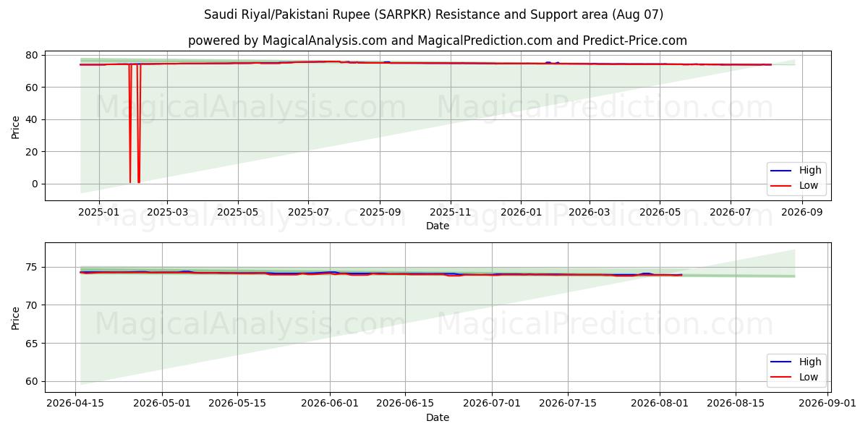This screenshot has height=434, width=868.
Task: Click the '80' y-axis tick, top chart
Action: pos(33,55)
